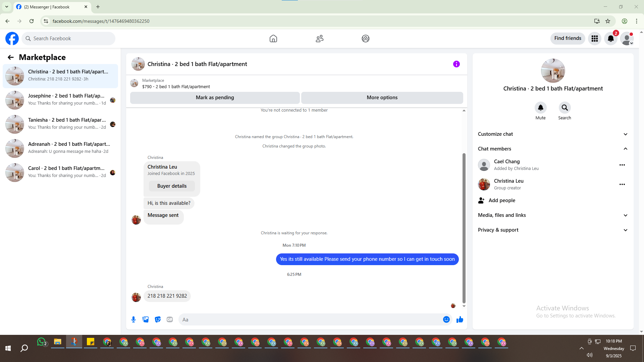Expand Privacy & support section
This screenshot has width=644, height=362.
pos(553,230)
